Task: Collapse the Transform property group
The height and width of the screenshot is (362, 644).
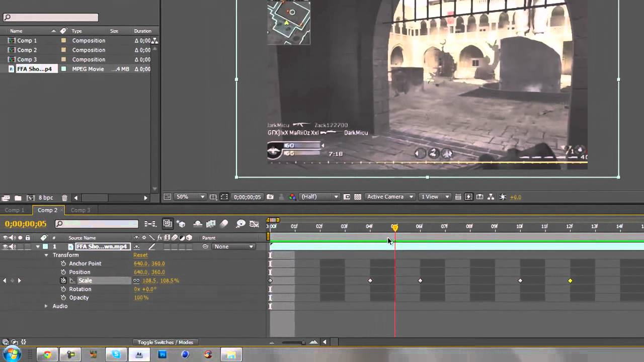Action: (46, 255)
